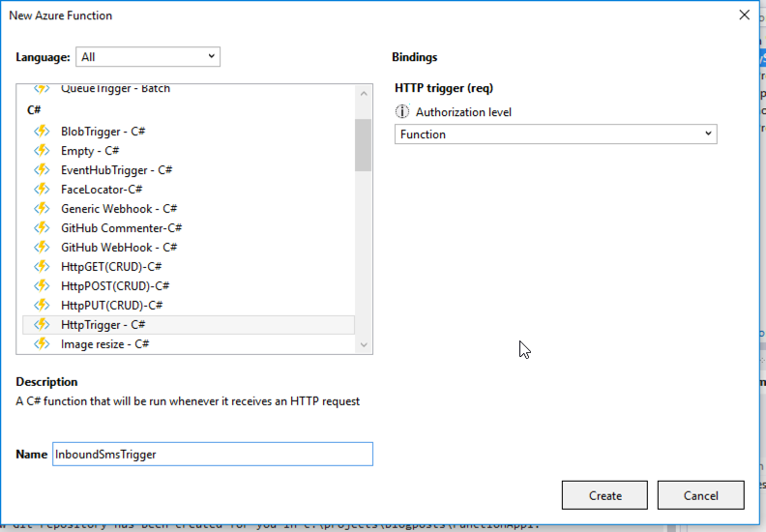Click the Empty - C# template icon

coord(42,151)
